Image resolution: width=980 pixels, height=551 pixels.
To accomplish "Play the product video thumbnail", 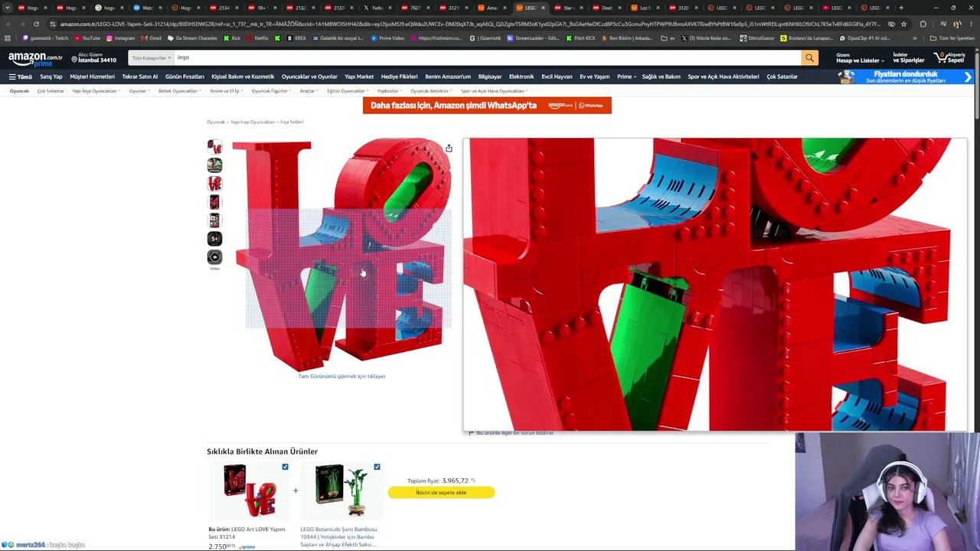I will [x=214, y=257].
